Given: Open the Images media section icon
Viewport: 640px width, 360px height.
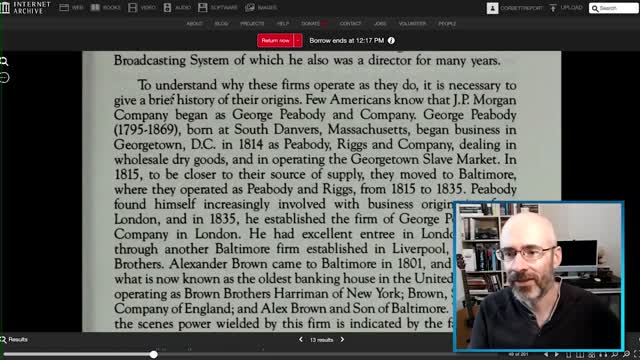Looking at the screenshot, I should click(x=250, y=8).
